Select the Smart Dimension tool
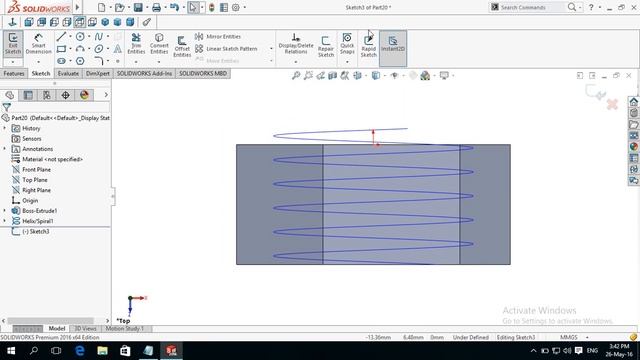 pos(38,44)
